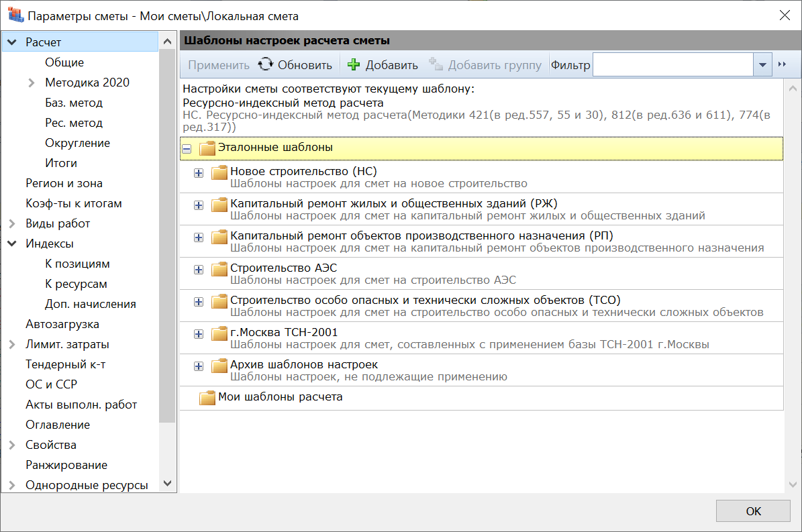
Task: Confirm the dialog with OK
Action: [x=753, y=511]
